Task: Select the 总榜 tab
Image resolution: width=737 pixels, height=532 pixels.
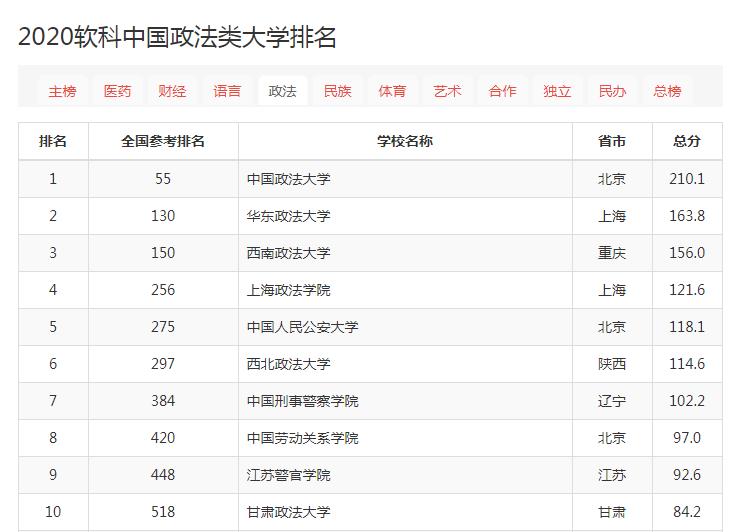Action: pos(667,91)
